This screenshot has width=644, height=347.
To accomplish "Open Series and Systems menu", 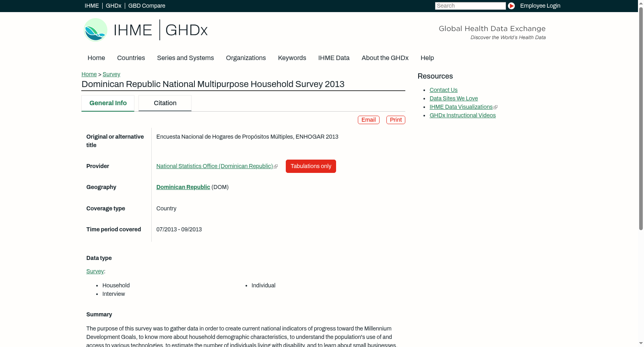I will (x=185, y=58).
